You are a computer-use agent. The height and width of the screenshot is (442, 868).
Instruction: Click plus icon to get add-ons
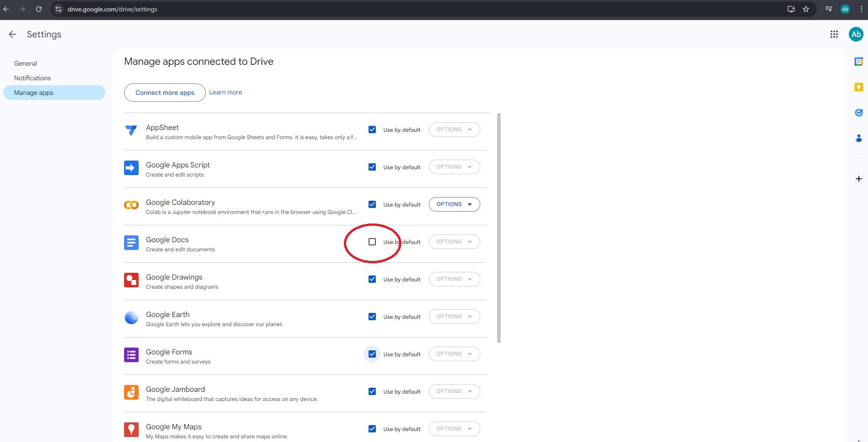coord(858,179)
